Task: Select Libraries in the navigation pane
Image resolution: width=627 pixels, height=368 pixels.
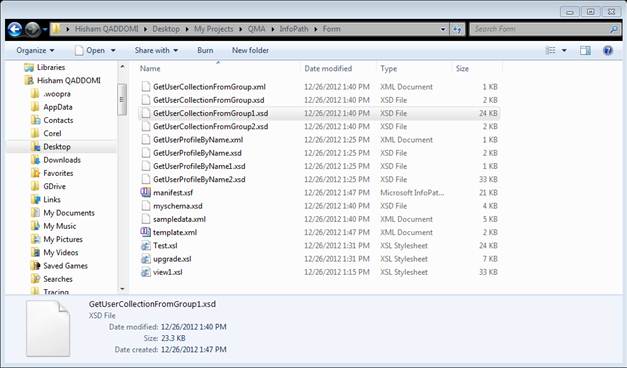Action: click(51, 67)
